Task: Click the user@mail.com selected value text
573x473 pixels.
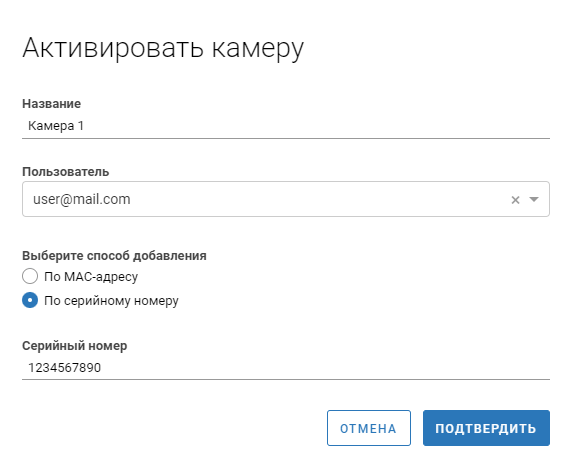Action: coord(82,200)
